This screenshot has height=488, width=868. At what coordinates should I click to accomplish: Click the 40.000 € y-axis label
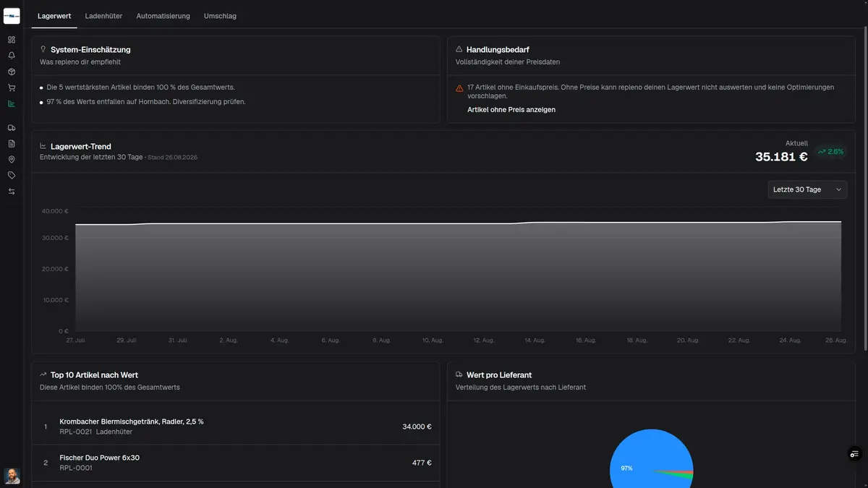click(55, 212)
